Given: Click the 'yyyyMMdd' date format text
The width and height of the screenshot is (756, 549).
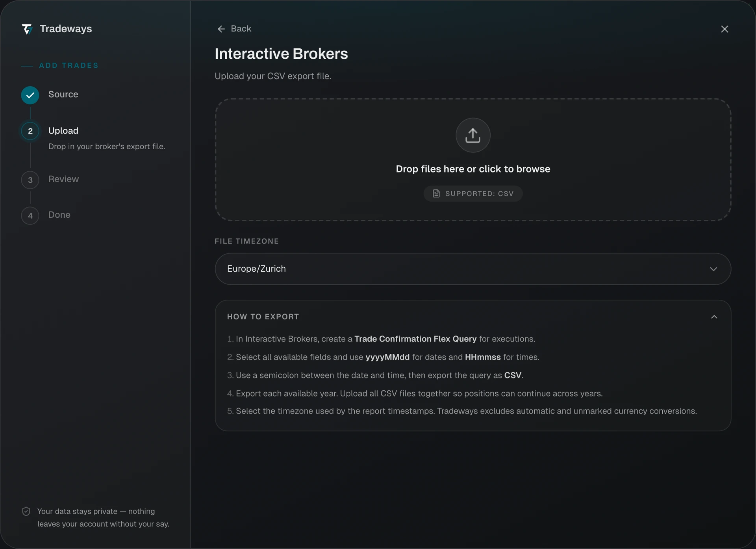Looking at the screenshot, I should 387,357.
